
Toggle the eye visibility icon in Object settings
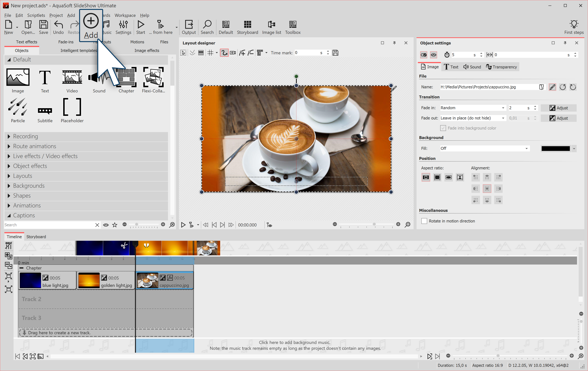(x=433, y=55)
